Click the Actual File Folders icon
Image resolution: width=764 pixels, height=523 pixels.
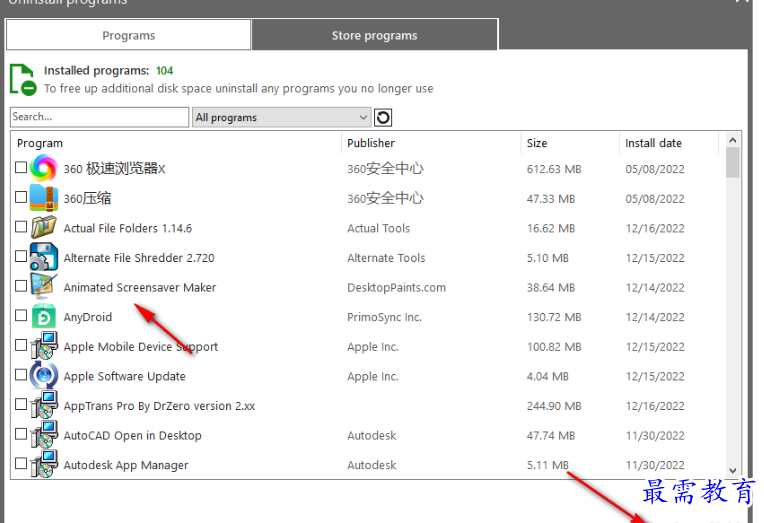(43, 227)
